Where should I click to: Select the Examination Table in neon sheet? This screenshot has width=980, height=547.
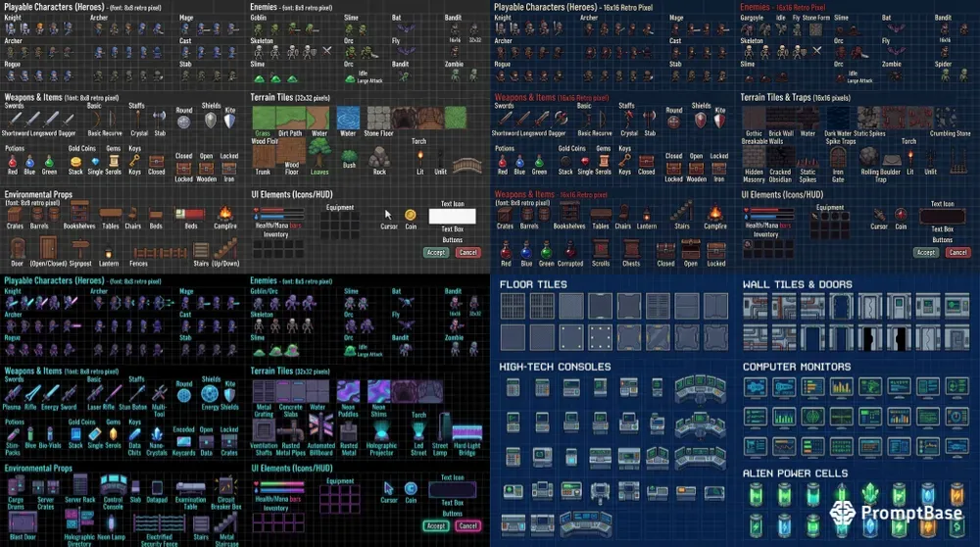pos(191,487)
